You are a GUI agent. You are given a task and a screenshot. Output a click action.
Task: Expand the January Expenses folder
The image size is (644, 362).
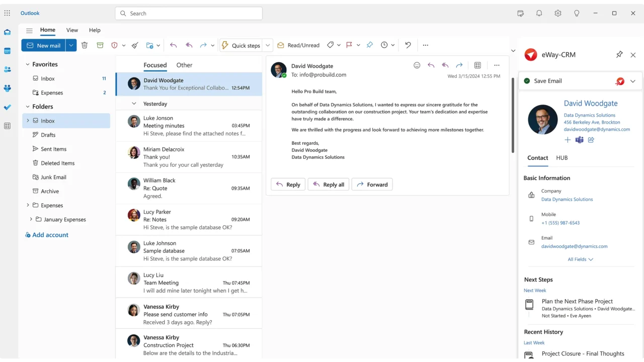coord(31,219)
